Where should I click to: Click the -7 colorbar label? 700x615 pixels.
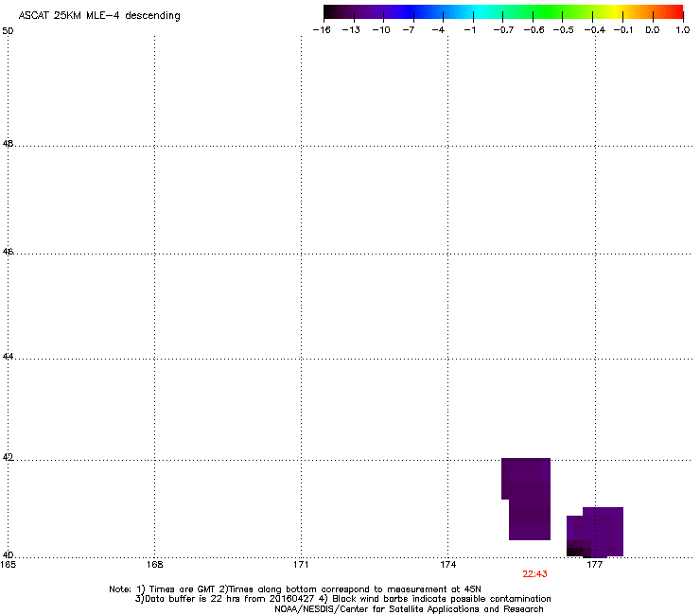(409, 30)
